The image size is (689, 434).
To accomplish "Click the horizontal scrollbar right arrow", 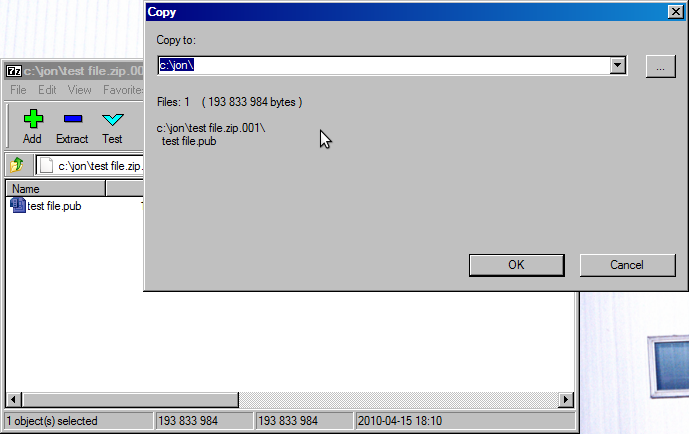I will point(566,400).
